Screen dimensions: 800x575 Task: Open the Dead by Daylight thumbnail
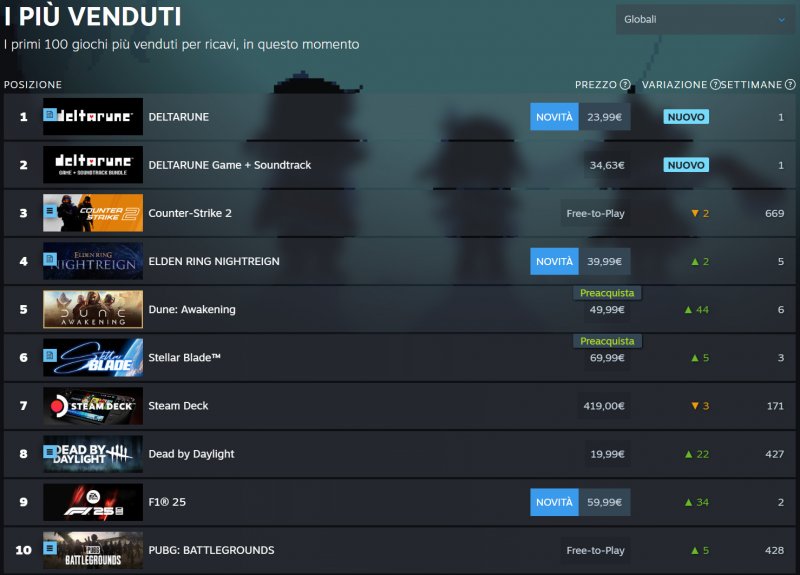[x=93, y=454]
